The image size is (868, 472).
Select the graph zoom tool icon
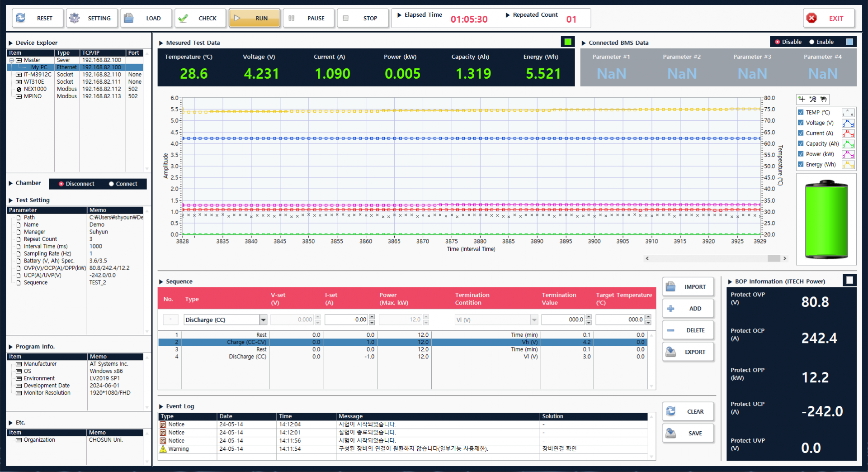813,99
